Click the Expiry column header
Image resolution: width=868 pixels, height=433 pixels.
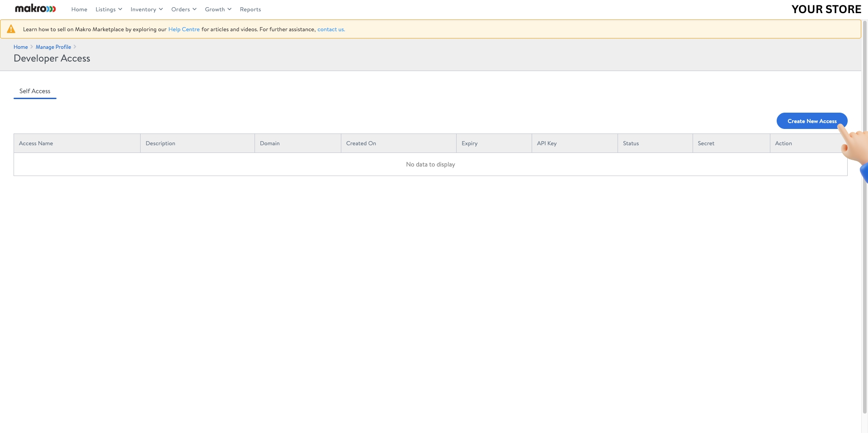click(x=469, y=143)
